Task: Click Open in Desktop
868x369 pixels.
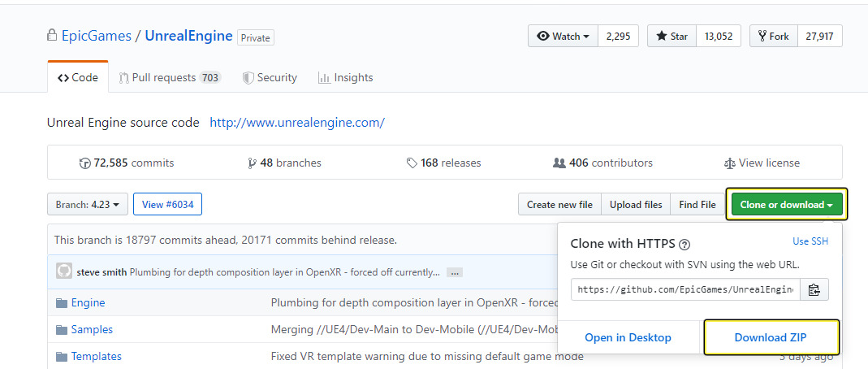Action: [x=628, y=337]
